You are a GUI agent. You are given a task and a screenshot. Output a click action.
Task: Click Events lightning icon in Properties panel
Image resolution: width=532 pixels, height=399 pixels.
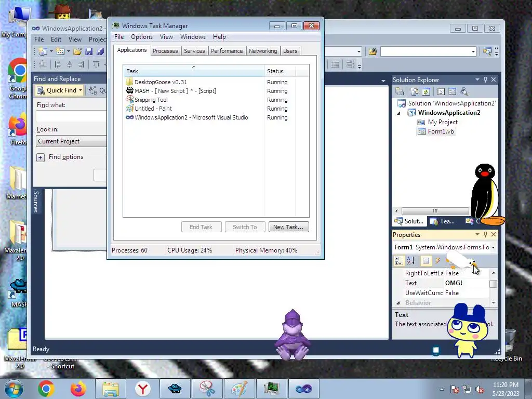pos(438,261)
